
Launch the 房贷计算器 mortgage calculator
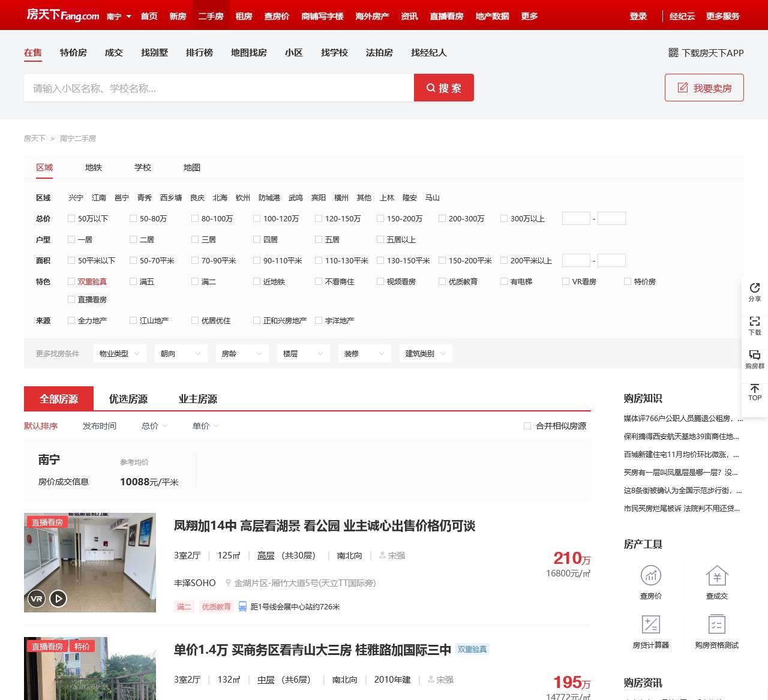(650, 625)
